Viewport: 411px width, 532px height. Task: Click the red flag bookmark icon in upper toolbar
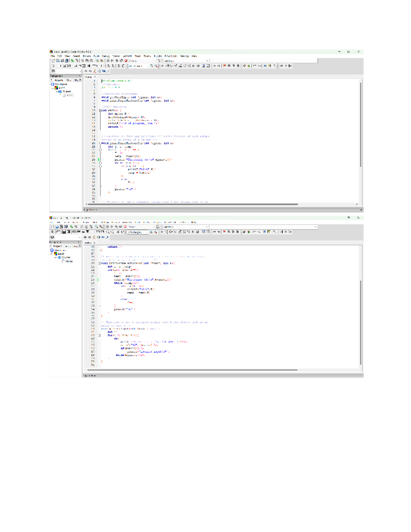tap(225, 66)
